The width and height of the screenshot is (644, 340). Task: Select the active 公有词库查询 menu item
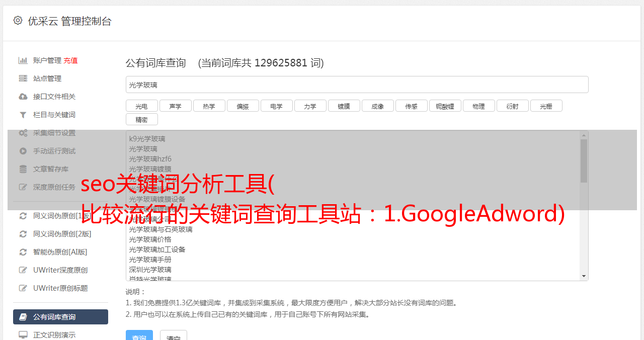tap(60, 317)
